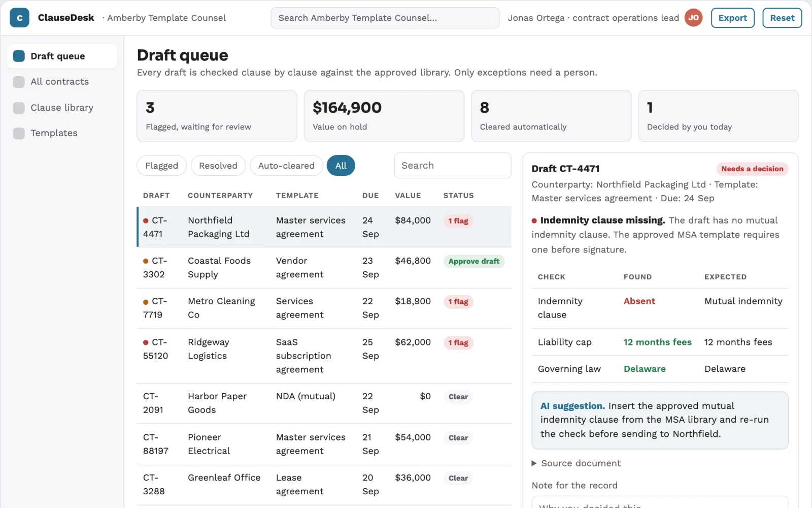The image size is (812, 508).
Task: Click the AI suggestion box
Action: [660, 420]
